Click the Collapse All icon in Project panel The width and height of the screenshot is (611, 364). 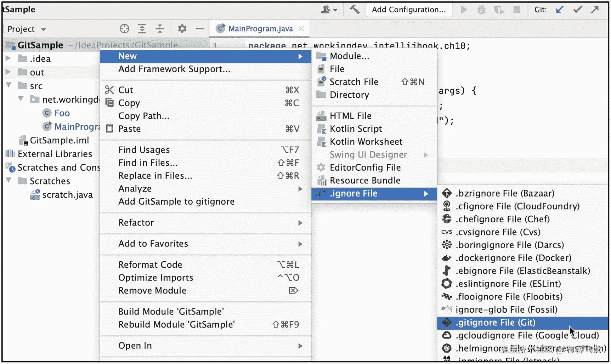pos(160,29)
